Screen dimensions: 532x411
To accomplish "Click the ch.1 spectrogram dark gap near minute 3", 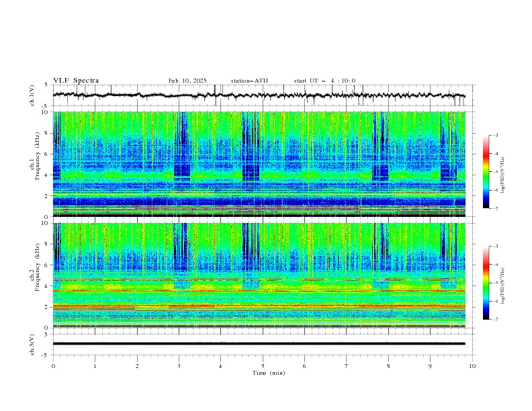I will point(182,146).
